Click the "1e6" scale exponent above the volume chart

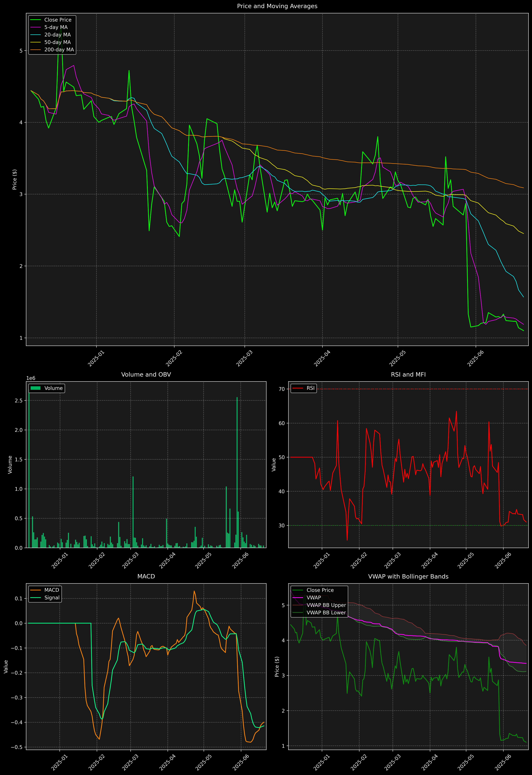point(31,378)
